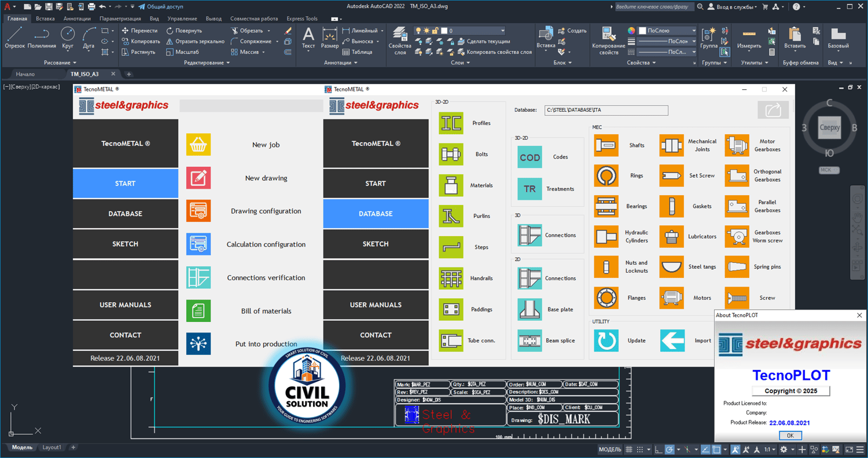Expand the Рисование panel dropdown

[x=60, y=63]
